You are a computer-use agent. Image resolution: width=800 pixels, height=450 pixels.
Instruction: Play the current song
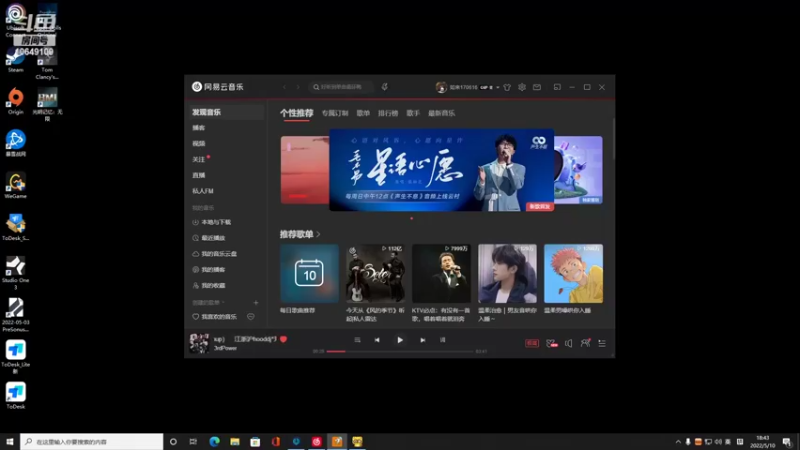[x=400, y=340]
